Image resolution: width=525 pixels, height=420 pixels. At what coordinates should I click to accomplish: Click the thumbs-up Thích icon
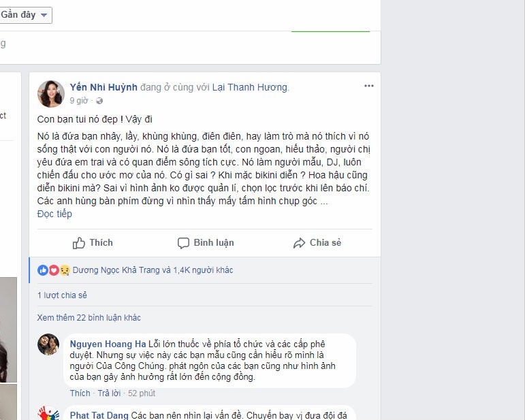(79, 243)
